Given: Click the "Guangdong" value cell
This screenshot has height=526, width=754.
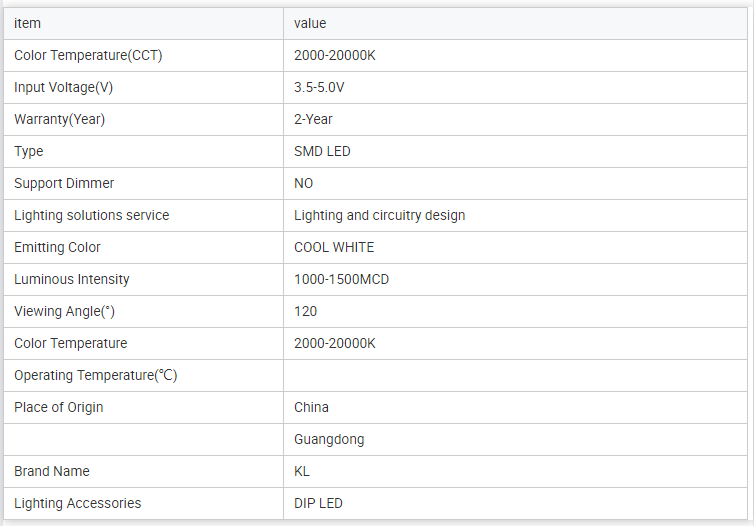Looking at the screenshot, I should tap(329, 439).
